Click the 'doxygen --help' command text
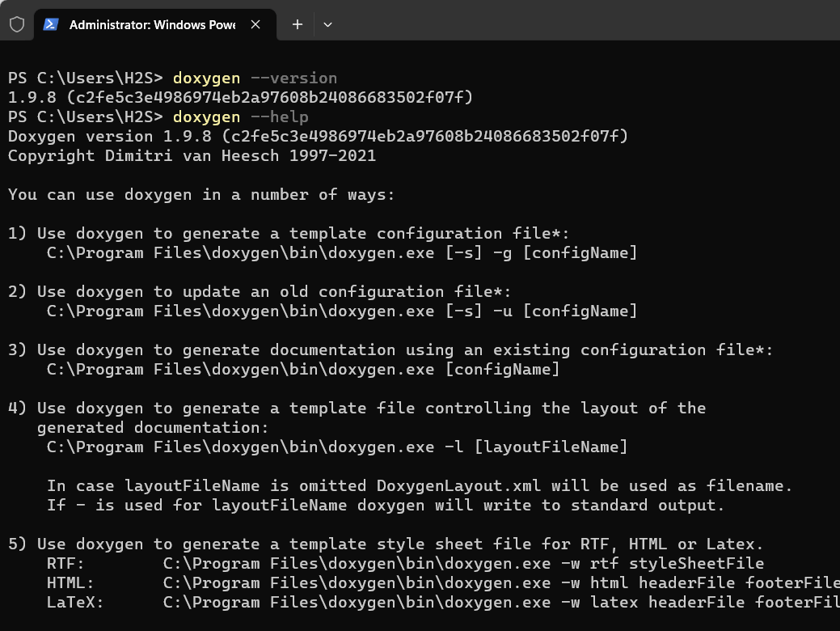This screenshot has height=631, width=840. click(x=241, y=116)
